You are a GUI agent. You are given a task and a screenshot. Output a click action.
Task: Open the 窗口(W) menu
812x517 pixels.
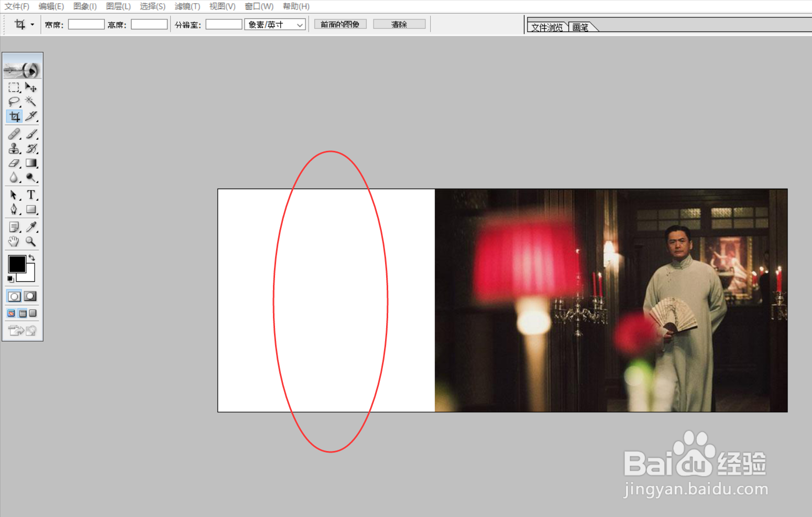point(259,6)
